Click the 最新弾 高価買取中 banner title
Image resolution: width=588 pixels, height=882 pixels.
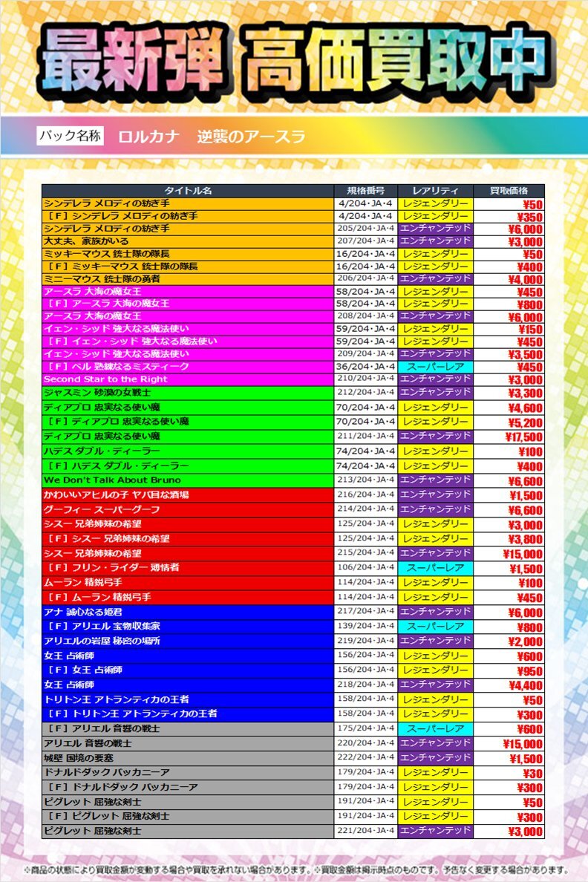click(294, 62)
